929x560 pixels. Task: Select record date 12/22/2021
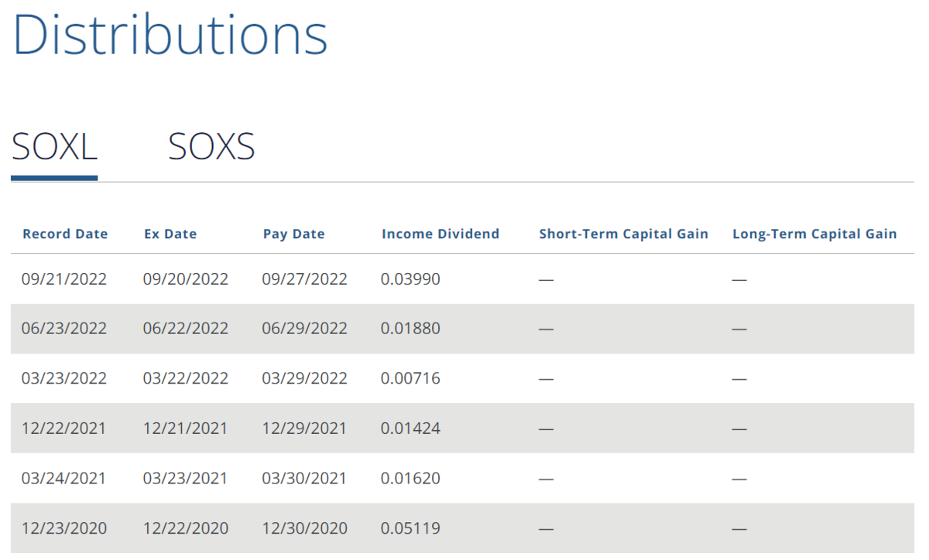tap(64, 429)
